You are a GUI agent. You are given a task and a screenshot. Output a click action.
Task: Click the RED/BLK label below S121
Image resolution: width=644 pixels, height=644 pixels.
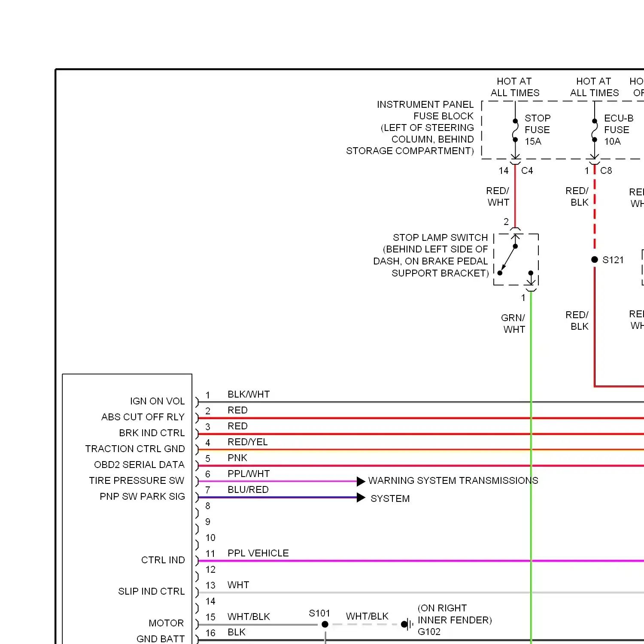click(x=577, y=320)
